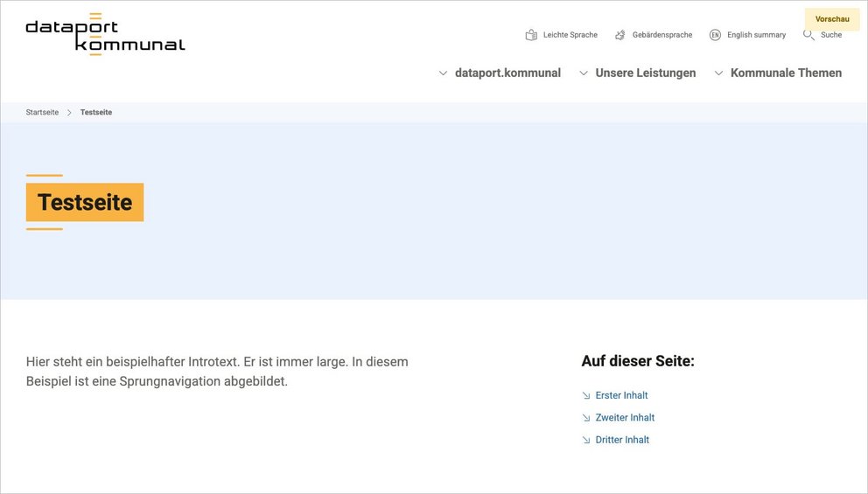Open the Unsere Leistungen menu

[x=646, y=73]
